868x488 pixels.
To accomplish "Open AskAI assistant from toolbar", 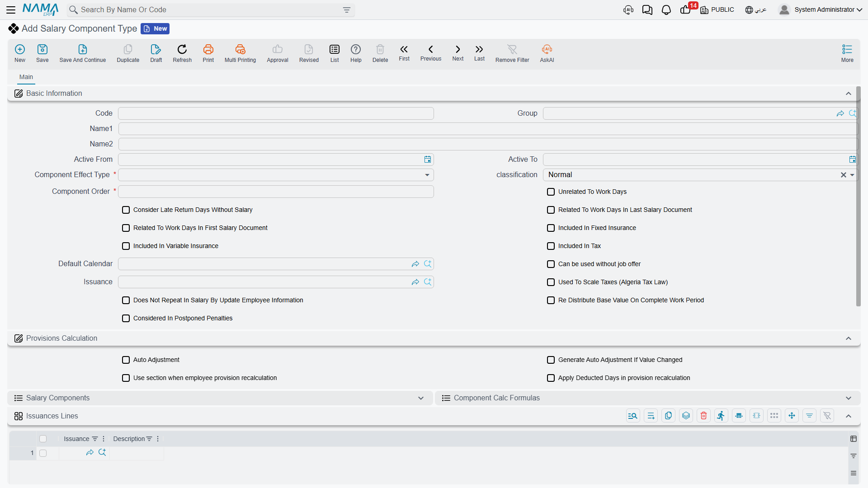I will click(x=547, y=53).
